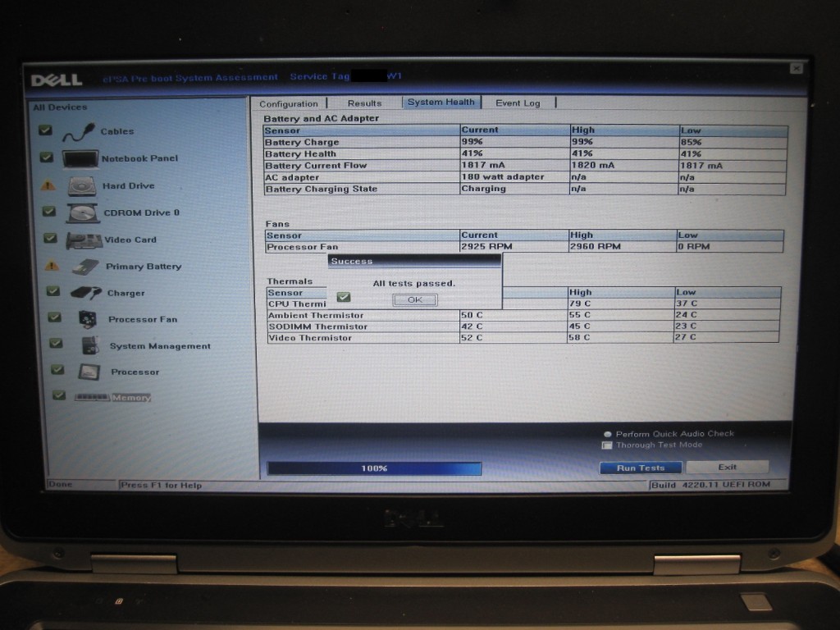Open the Configuration tab

click(x=289, y=104)
